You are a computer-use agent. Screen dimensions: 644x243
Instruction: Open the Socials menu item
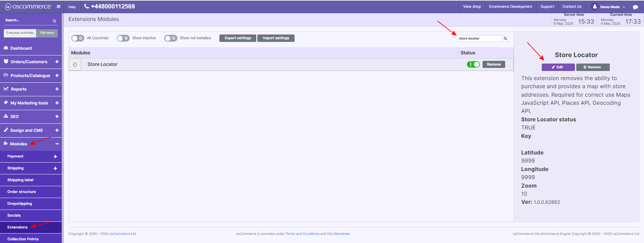tap(31, 216)
